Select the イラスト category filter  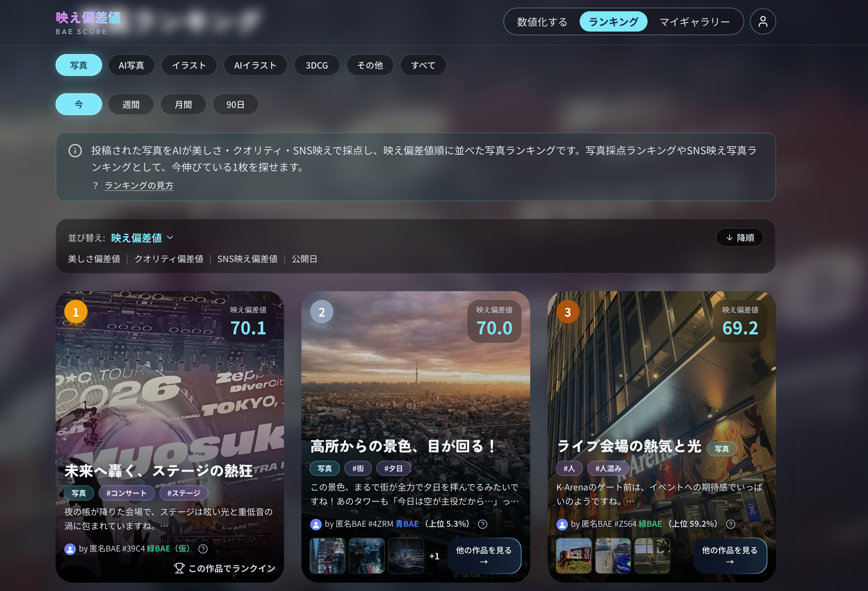click(x=189, y=65)
